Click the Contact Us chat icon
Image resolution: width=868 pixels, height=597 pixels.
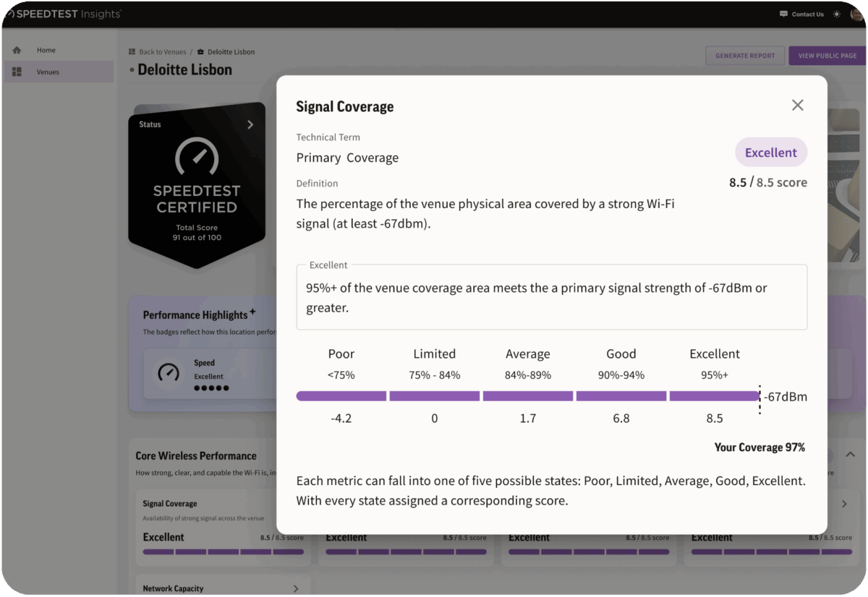coord(784,14)
